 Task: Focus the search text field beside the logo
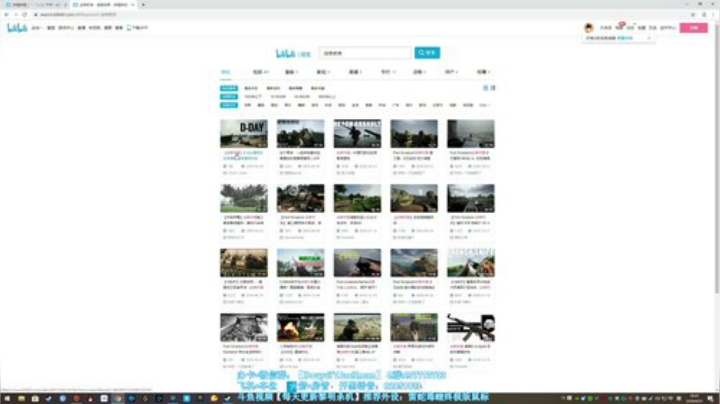pyautogui.click(x=365, y=53)
